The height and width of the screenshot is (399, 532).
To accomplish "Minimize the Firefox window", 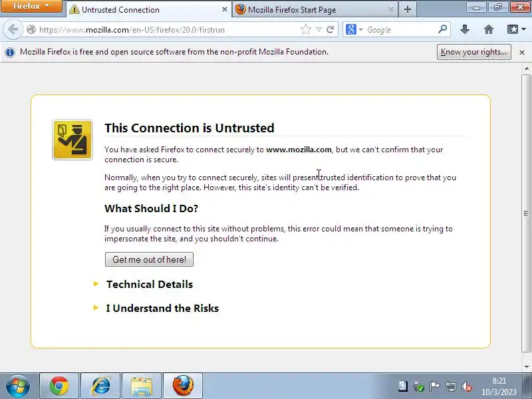I will 476,7.
